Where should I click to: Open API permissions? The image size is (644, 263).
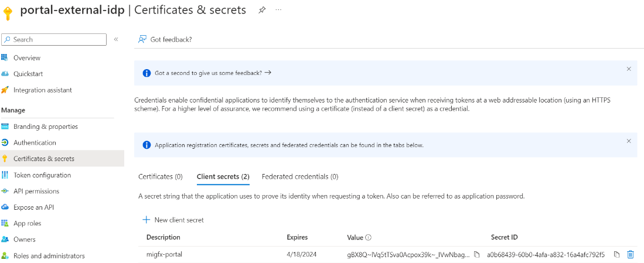(x=36, y=191)
